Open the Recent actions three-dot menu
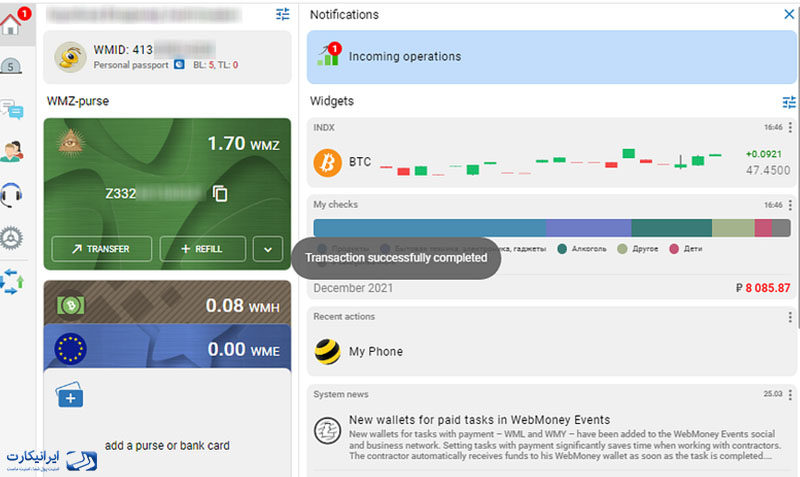 790,317
